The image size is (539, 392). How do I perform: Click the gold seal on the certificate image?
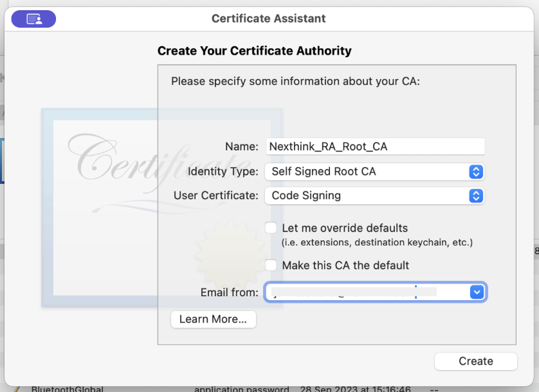click(230, 254)
